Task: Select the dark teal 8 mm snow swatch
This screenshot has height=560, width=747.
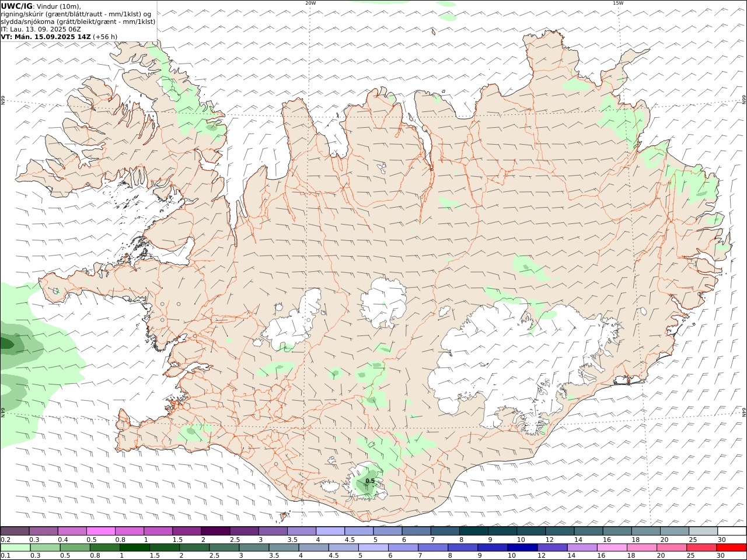Action: pos(474,531)
